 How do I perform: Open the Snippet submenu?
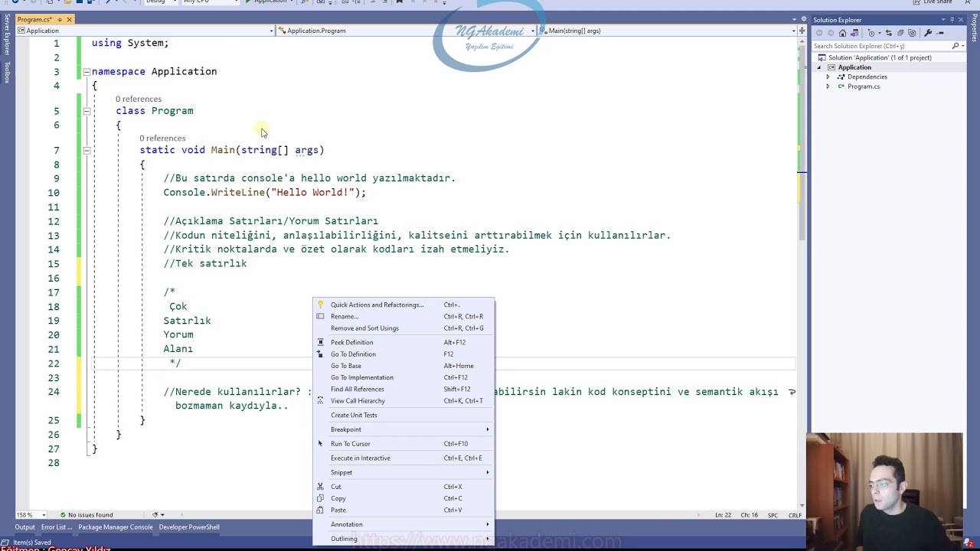click(x=403, y=472)
